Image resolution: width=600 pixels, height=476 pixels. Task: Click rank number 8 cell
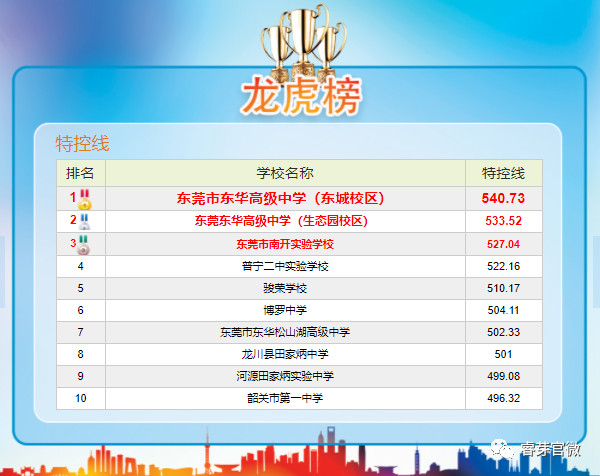81,354
